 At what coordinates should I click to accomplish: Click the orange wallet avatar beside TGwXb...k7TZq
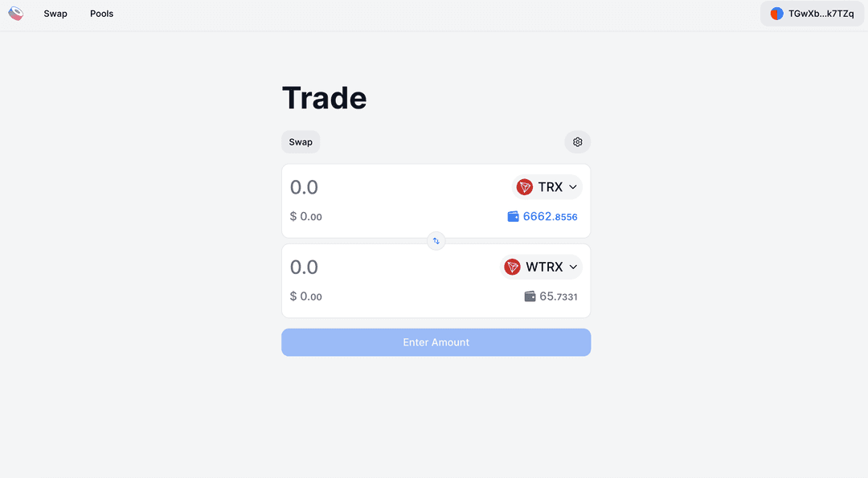[776, 13]
